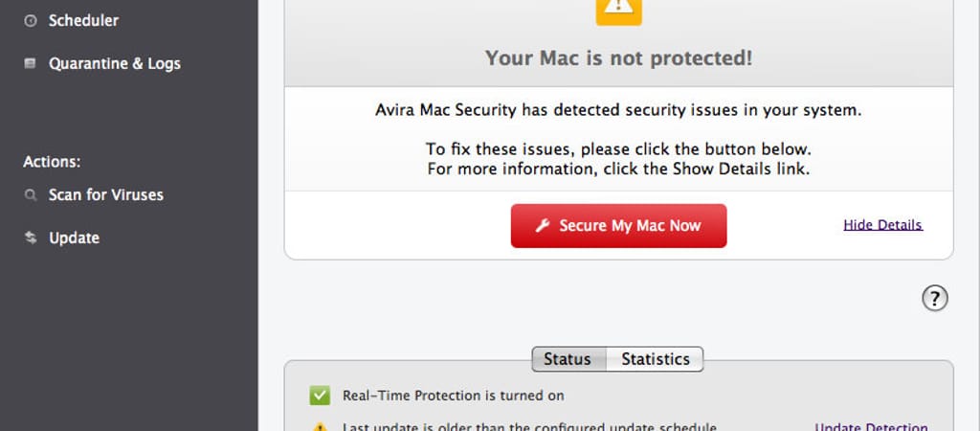
Task: Click the warning icon beside Last update message
Action: tap(320, 426)
